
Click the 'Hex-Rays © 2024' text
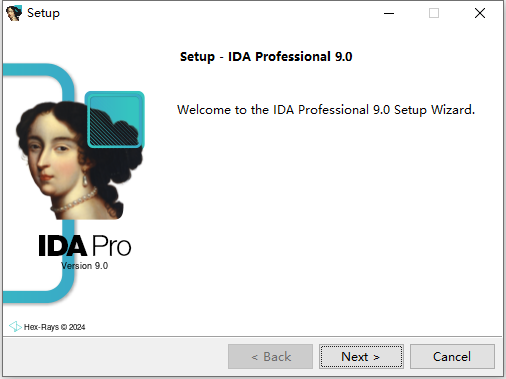(x=54, y=327)
